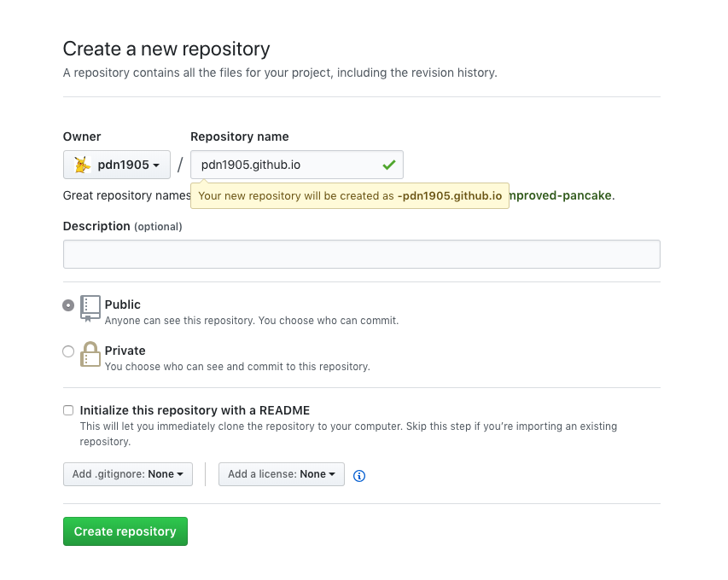The height and width of the screenshot is (580, 728).
Task: Select the Private radio button
Action: click(68, 351)
